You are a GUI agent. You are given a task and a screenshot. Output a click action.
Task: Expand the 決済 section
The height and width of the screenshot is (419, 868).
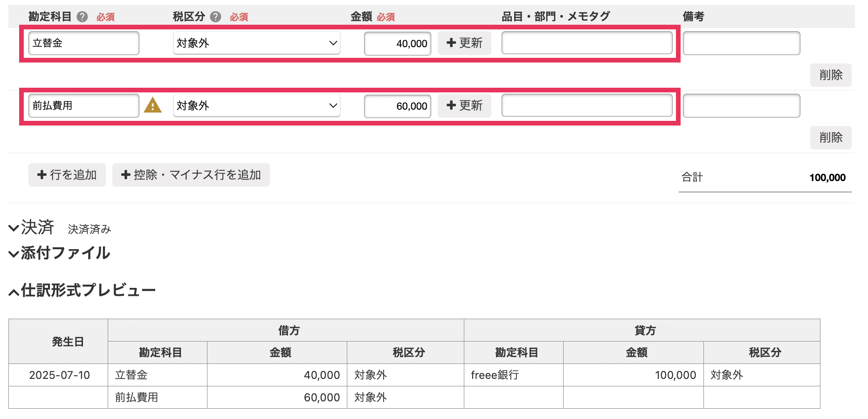pyautogui.click(x=31, y=228)
